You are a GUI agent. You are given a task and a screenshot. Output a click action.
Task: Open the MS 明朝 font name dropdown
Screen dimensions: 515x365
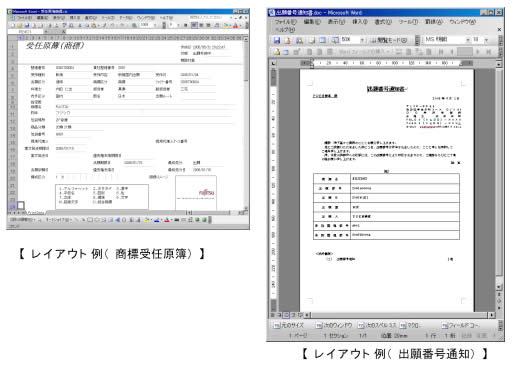[467, 40]
